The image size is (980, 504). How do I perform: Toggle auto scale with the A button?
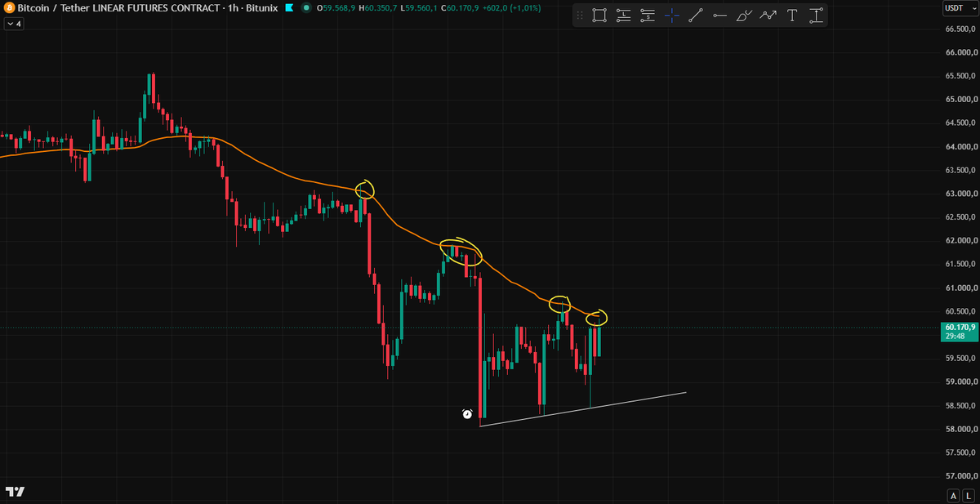(953, 496)
